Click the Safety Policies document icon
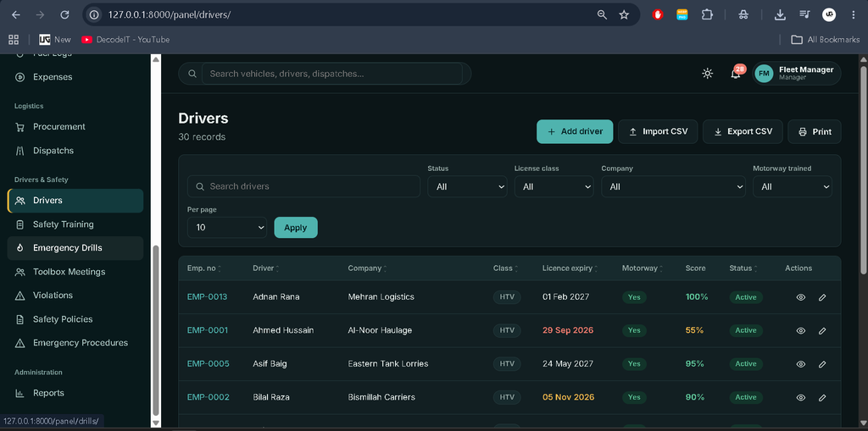This screenshot has width=868, height=431. click(x=20, y=319)
